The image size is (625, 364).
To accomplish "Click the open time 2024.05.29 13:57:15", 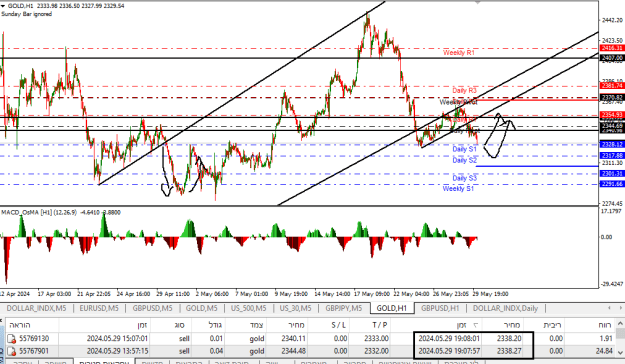I will [x=117, y=351].
